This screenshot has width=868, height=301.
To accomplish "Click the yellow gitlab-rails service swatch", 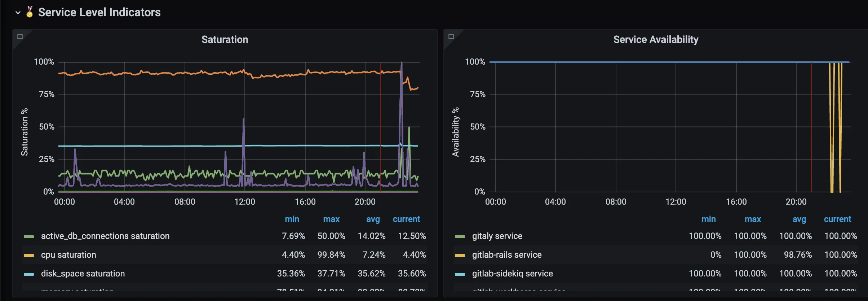I will pyautogui.click(x=460, y=256).
